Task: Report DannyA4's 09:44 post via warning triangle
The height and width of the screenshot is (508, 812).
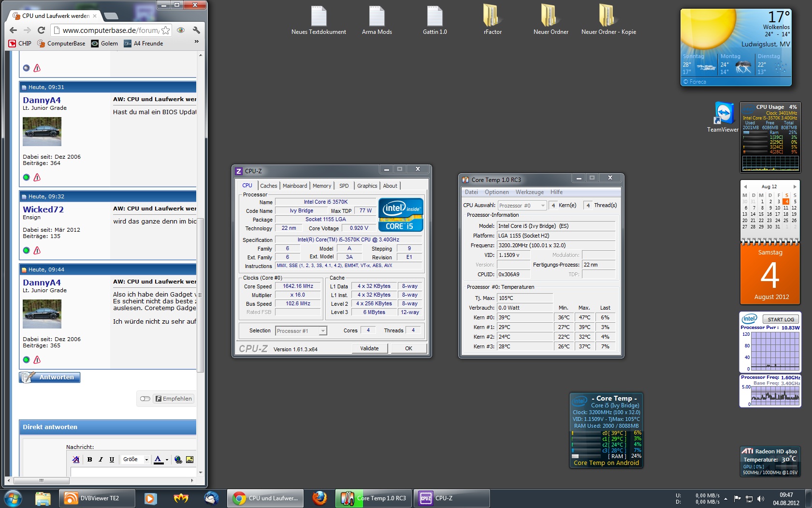Action: (x=37, y=359)
